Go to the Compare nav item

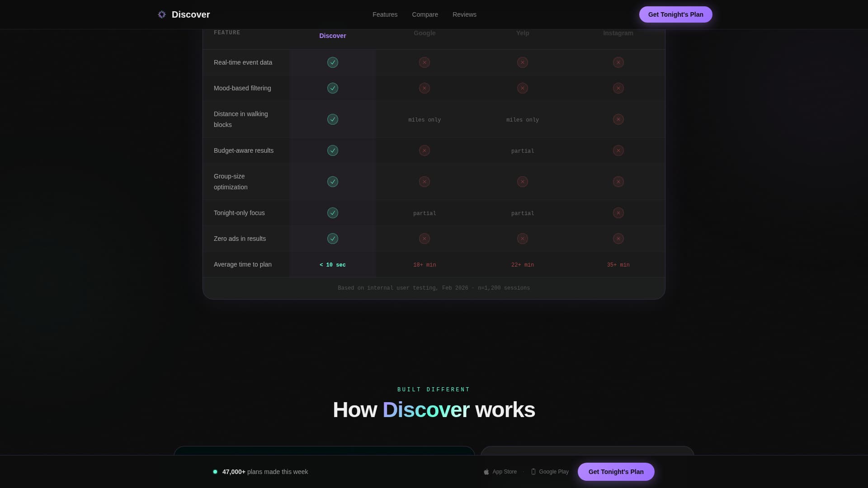pyautogui.click(x=425, y=14)
